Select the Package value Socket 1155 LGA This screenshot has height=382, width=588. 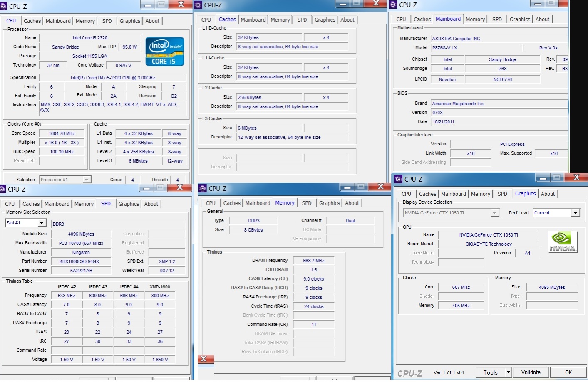point(90,56)
